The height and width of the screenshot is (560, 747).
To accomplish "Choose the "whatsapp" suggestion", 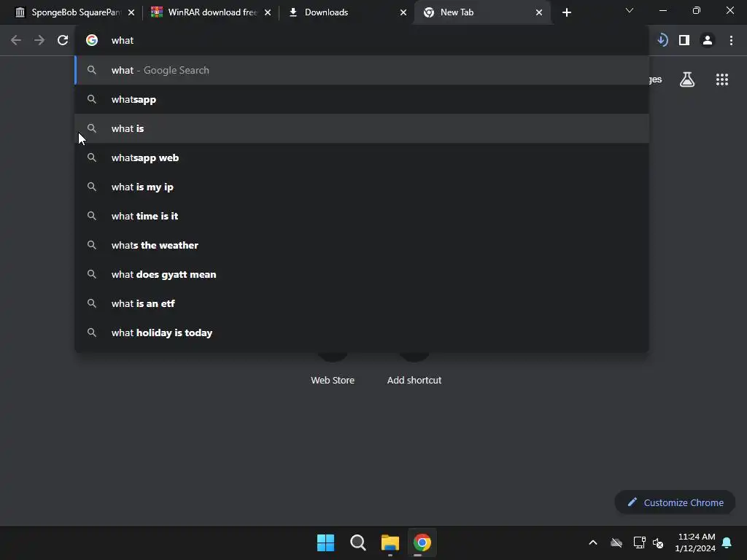I will (362, 99).
